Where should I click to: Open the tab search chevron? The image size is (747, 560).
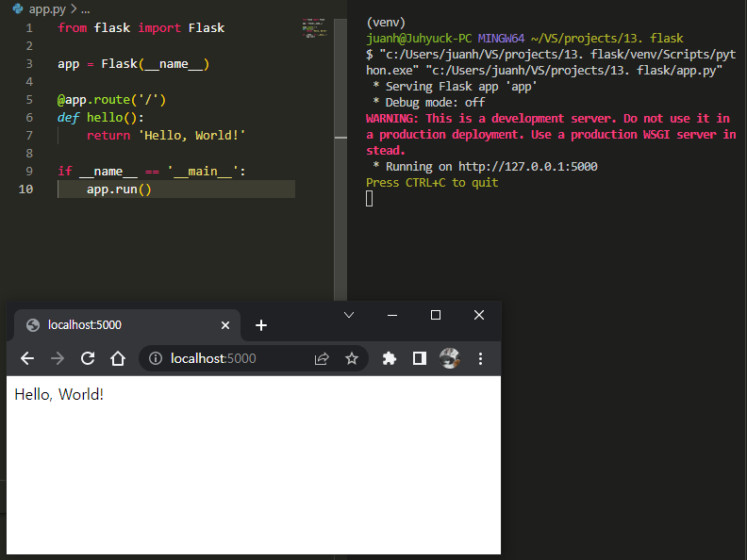[x=349, y=315]
